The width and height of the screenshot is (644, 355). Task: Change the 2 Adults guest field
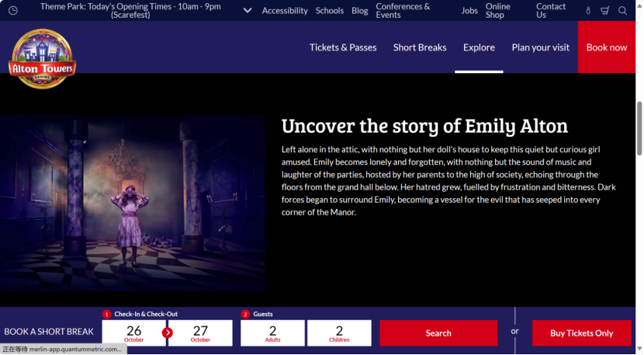272,333
